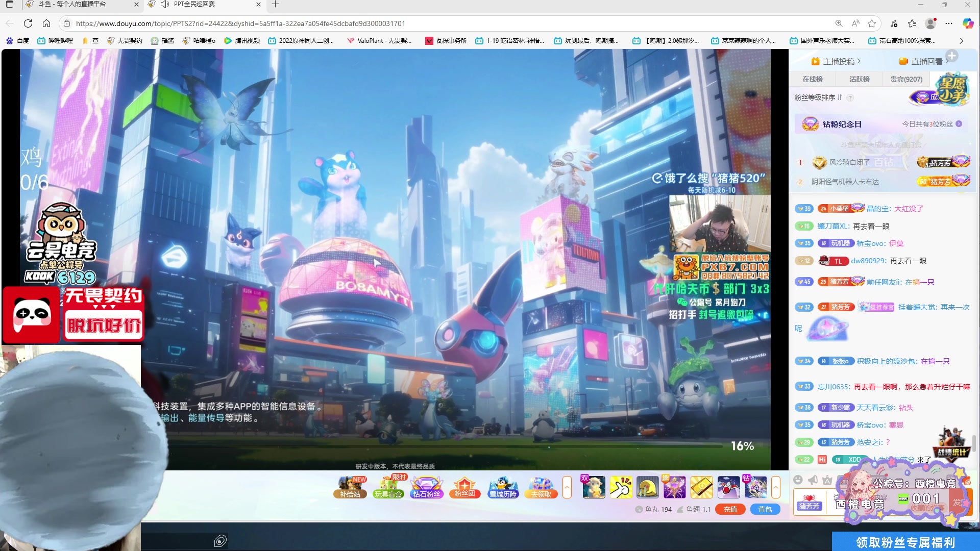
Task: Click the 领取粉丝专属福利 banner
Action: click(x=905, y=542)
